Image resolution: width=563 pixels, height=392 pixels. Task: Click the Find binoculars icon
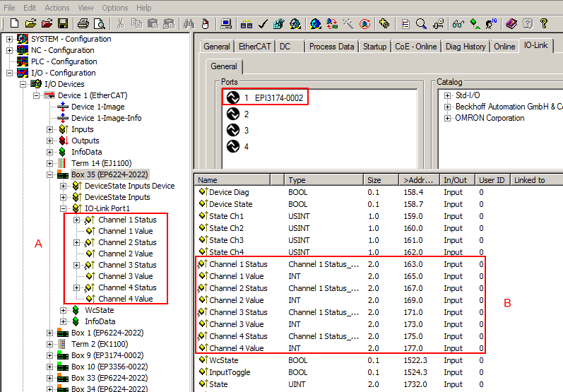(189, 24)
